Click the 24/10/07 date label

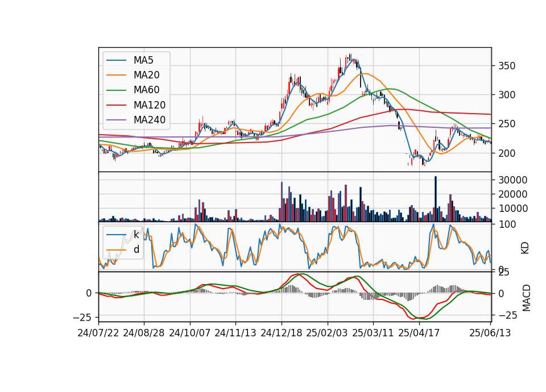[190, 333]
